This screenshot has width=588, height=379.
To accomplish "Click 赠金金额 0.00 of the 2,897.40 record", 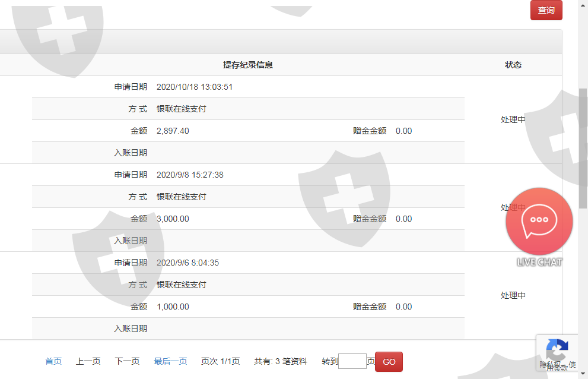I will 403,131.
